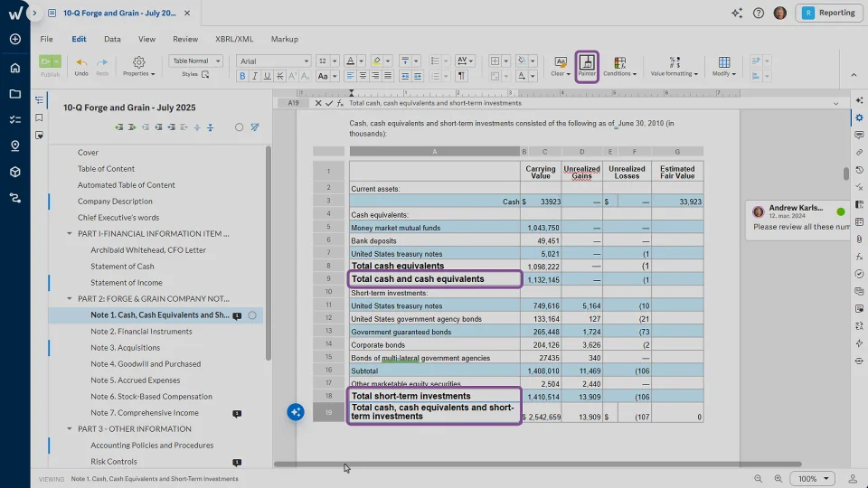Collapse PART 2: Forge & Grain section

click(x=70, y=299)
